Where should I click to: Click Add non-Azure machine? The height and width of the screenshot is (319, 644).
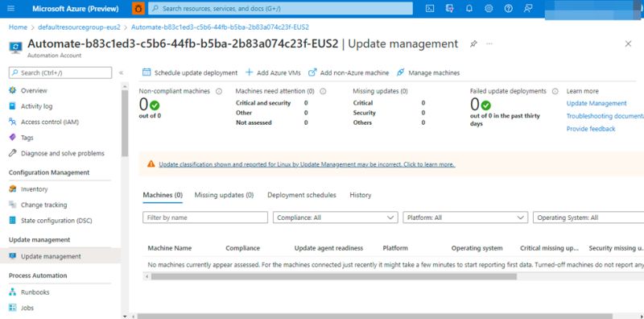349,72
